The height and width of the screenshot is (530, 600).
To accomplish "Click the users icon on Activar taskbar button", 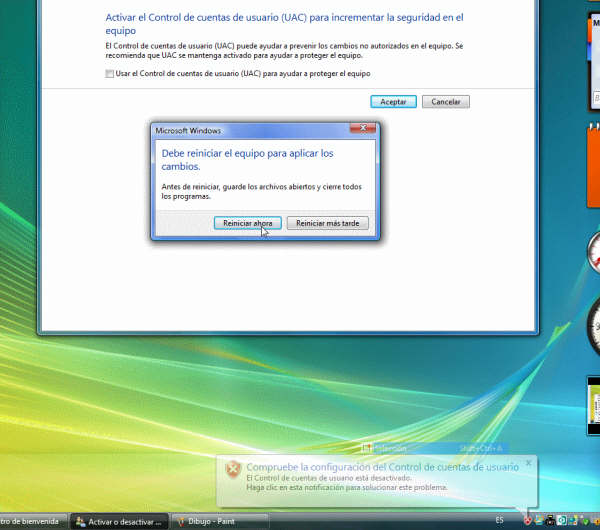I will click(80, 521).
